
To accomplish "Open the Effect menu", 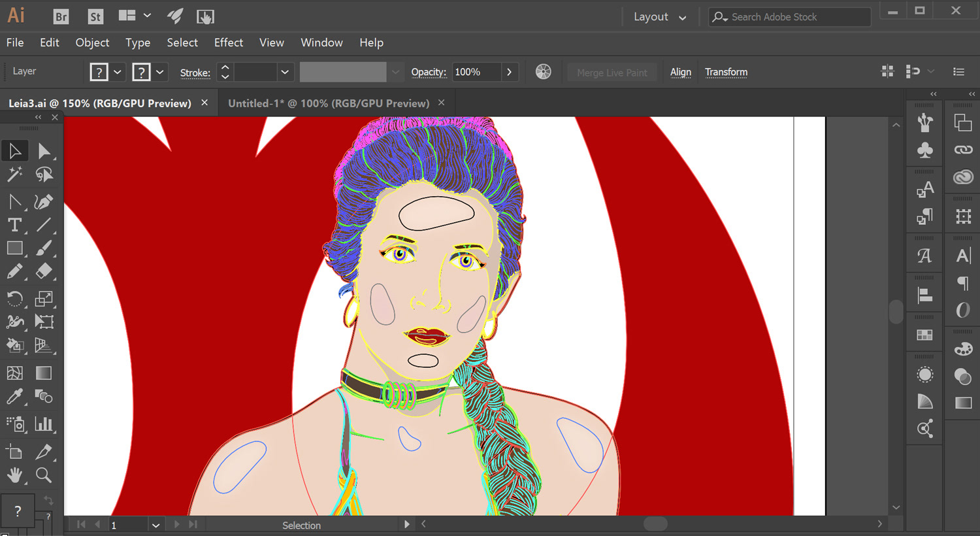I will [229, 42].
